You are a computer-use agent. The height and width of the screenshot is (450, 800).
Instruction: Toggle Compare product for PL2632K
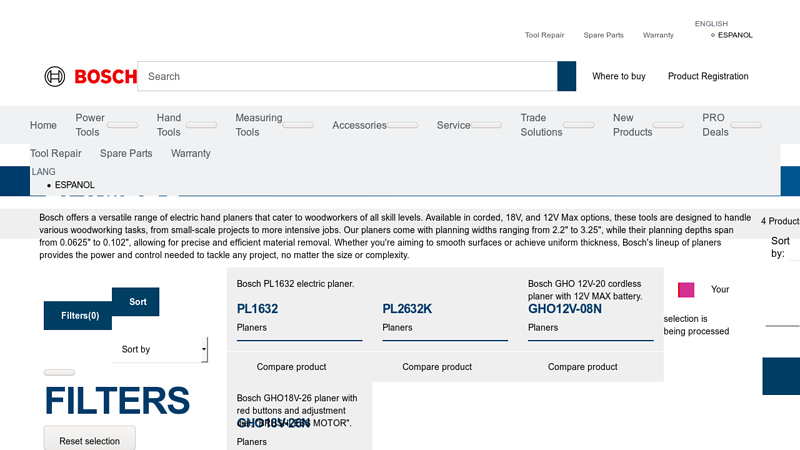click(437, 367)
